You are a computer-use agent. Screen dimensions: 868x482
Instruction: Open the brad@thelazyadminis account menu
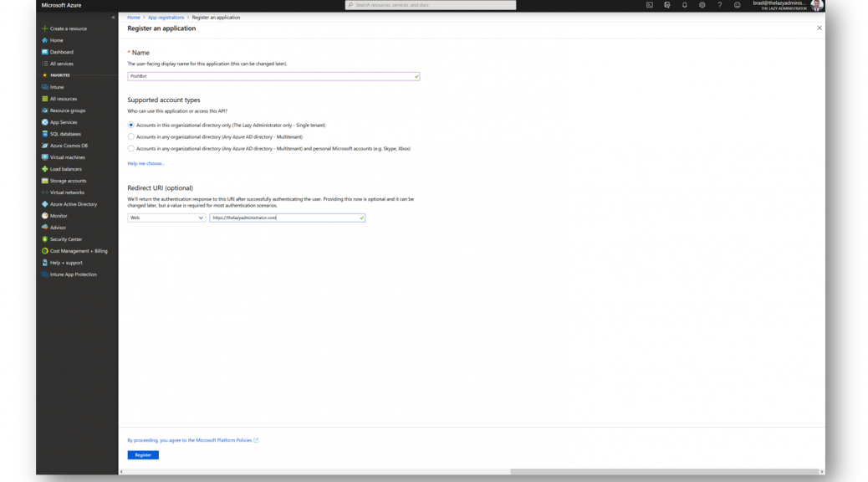click(x=779, y=5)
